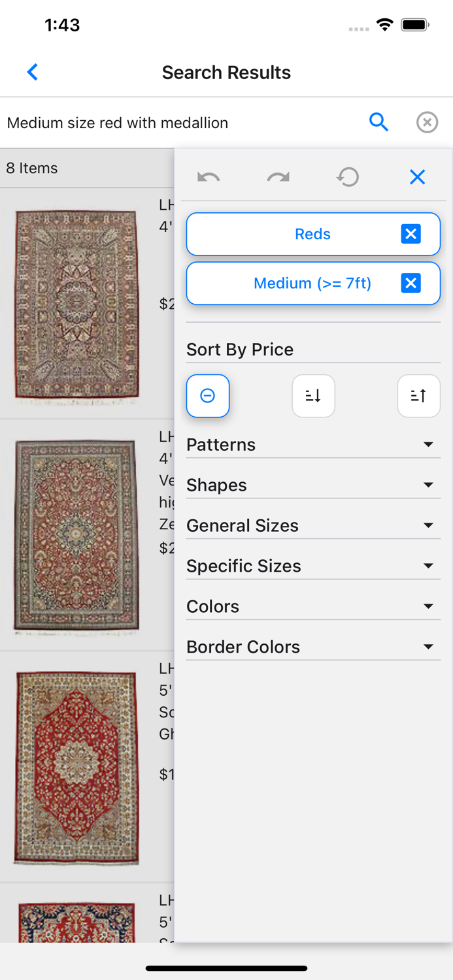This screenshot has width=453, height=980.
Task: Clear the search field with the circled X
Action: click(427, 122)
